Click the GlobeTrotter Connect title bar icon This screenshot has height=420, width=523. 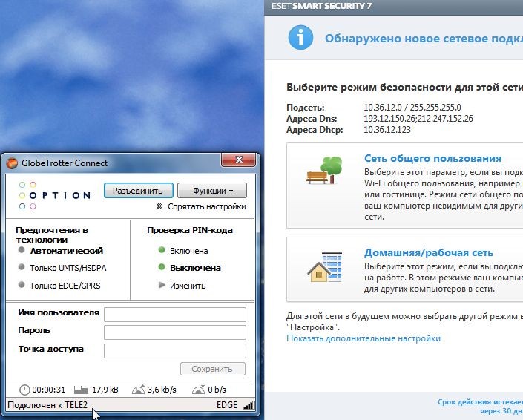12,163
